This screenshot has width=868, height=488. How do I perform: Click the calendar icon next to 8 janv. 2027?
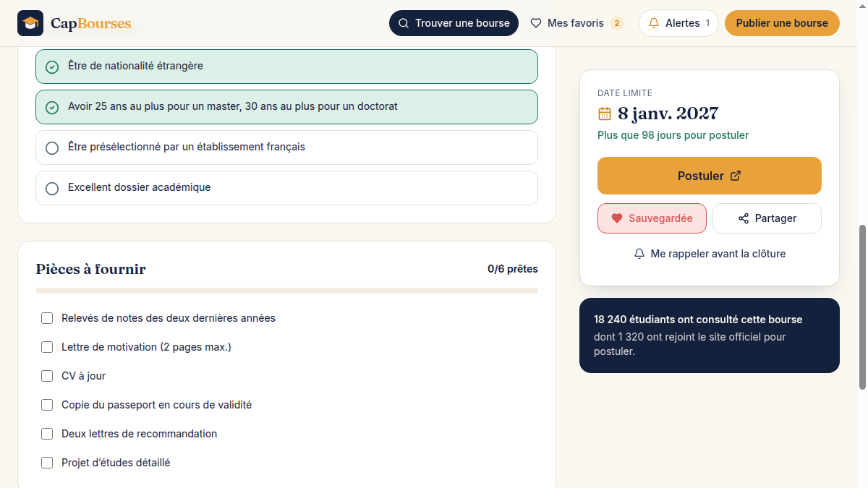pyautogui.click(x=605, y=114)
